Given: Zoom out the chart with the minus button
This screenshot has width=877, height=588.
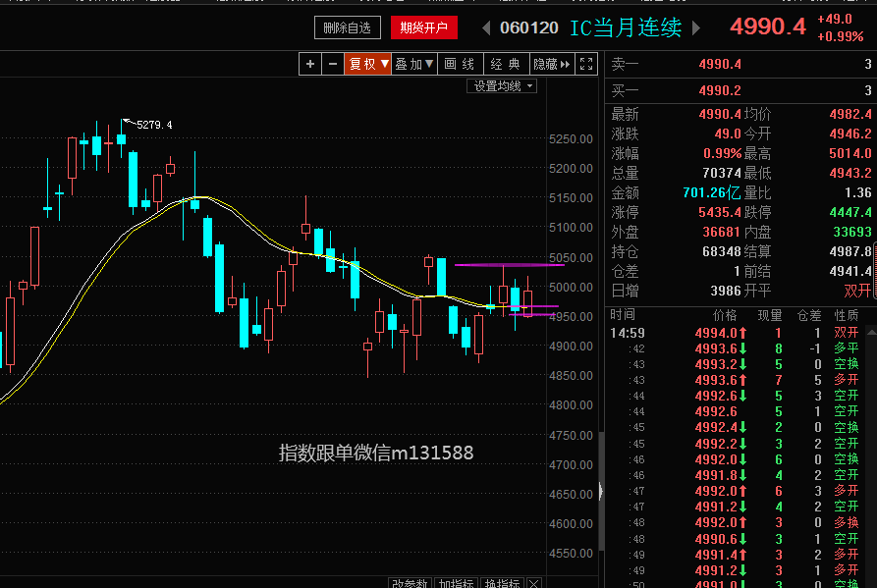Looking at the screenshot, I should [333, 64].
